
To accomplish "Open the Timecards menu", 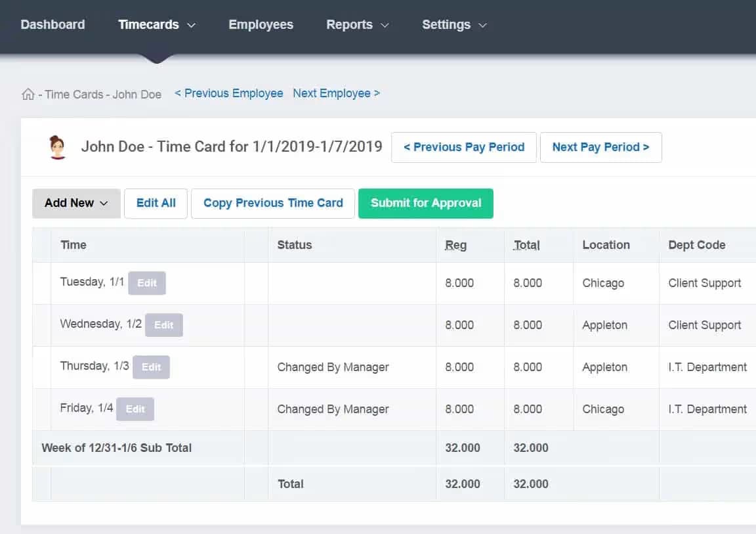I will click(x=148, y=24).
